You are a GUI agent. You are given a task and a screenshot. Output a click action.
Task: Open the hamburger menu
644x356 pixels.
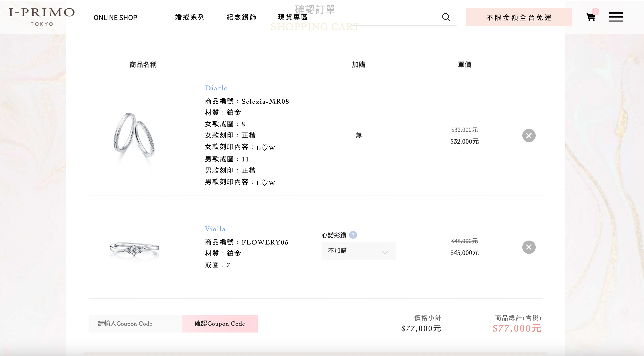[616, 17]
